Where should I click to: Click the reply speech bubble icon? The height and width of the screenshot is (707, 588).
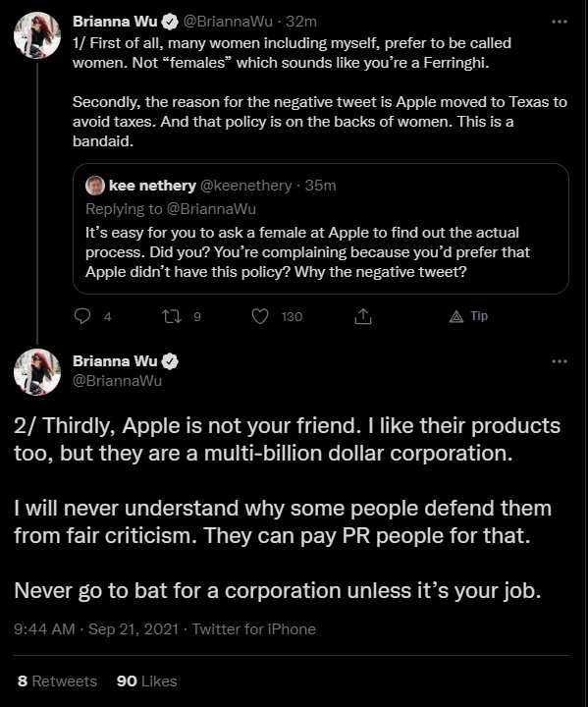(x=82, y=316)
